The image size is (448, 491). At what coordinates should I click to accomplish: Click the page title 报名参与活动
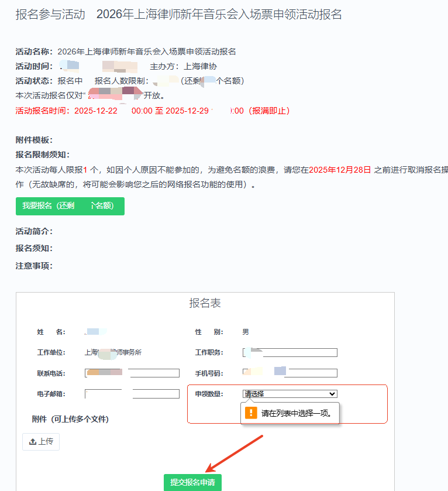click(x=50, y=15)
